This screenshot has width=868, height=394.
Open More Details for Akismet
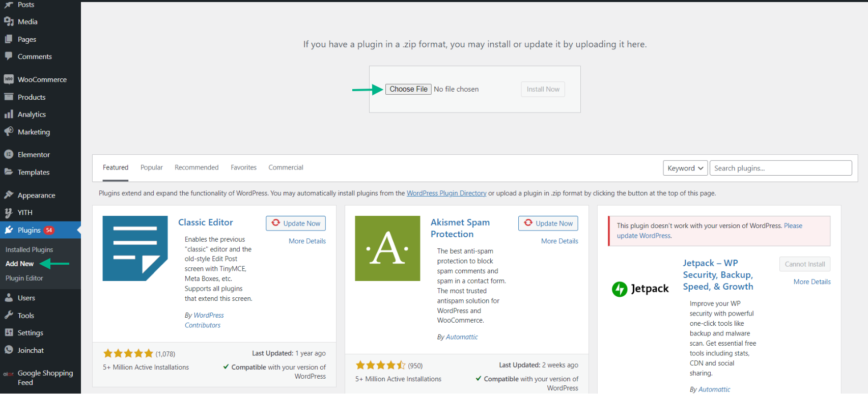560,241
